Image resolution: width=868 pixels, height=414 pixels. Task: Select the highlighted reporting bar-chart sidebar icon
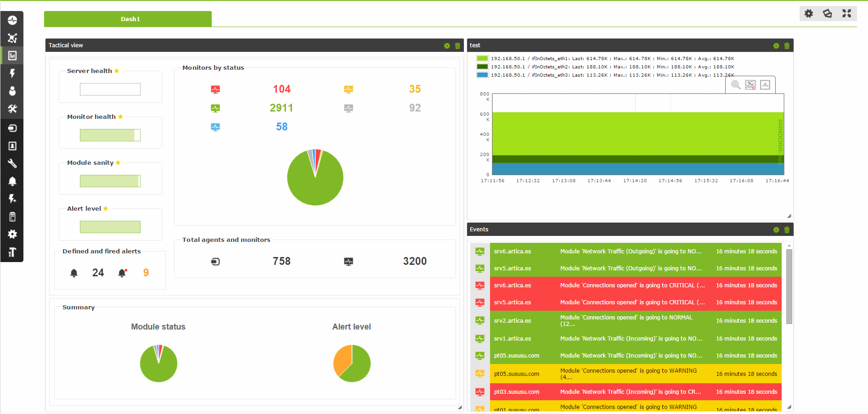12,55
